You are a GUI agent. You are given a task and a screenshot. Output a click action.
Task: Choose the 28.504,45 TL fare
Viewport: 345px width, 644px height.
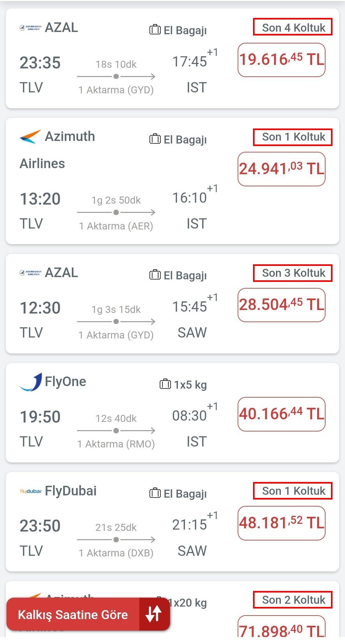click(281, 305)
